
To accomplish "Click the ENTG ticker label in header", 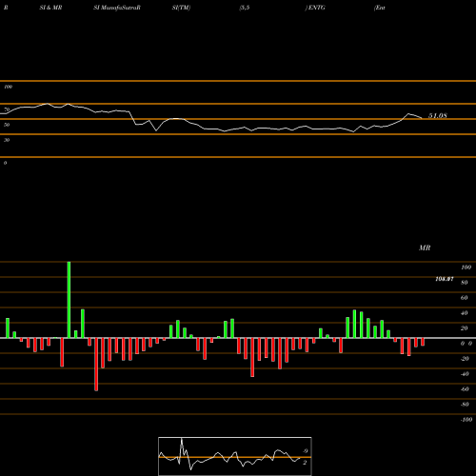I will coord(316,8).
